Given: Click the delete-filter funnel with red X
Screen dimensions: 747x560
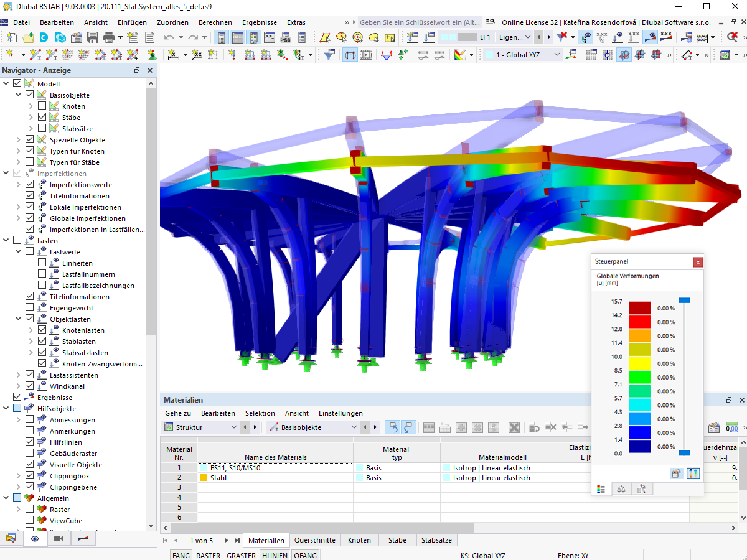Looking at the screenshot, I should point(562,37).
